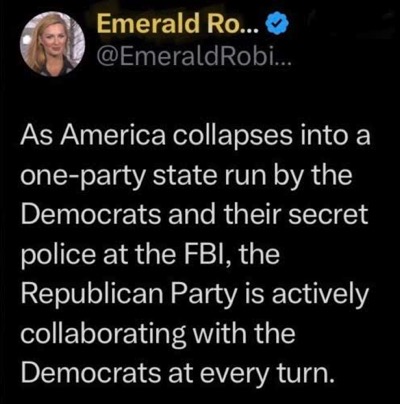Click "Democrats" in the last line
This screenshot has width=400, height=404.
(x=91, y=373)
